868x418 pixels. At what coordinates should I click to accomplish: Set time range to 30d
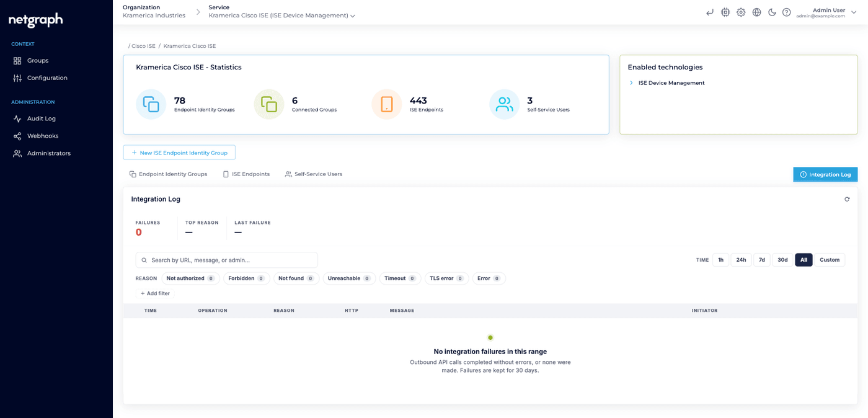coord(782,260)
